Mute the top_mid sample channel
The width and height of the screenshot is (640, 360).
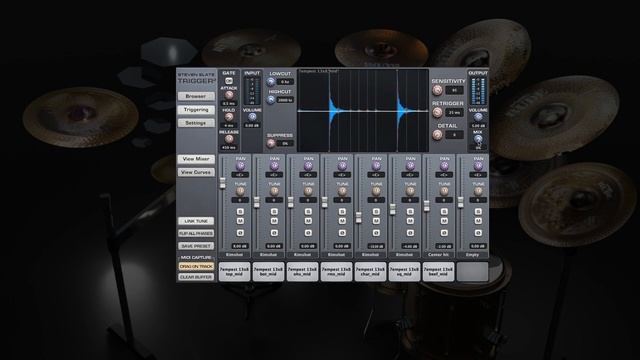pos(240,221)
